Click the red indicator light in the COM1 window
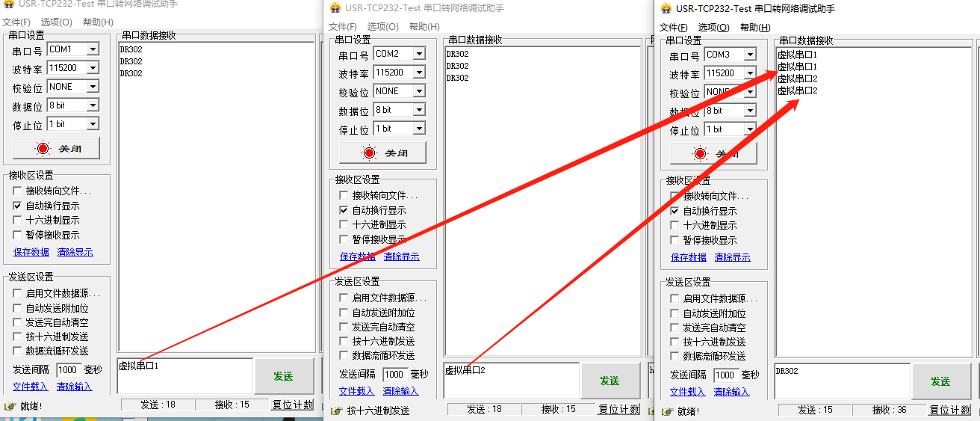 coord(43,149)
